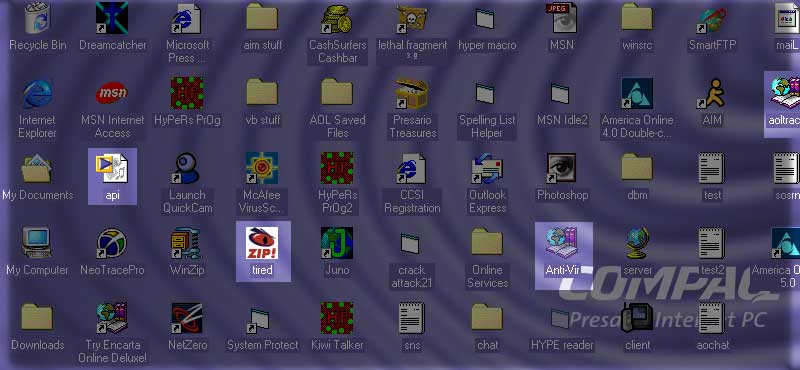Select the Dreamcatcher shortcut icon
The width and height of the screenshot is (800, 370).
point(112,18)
